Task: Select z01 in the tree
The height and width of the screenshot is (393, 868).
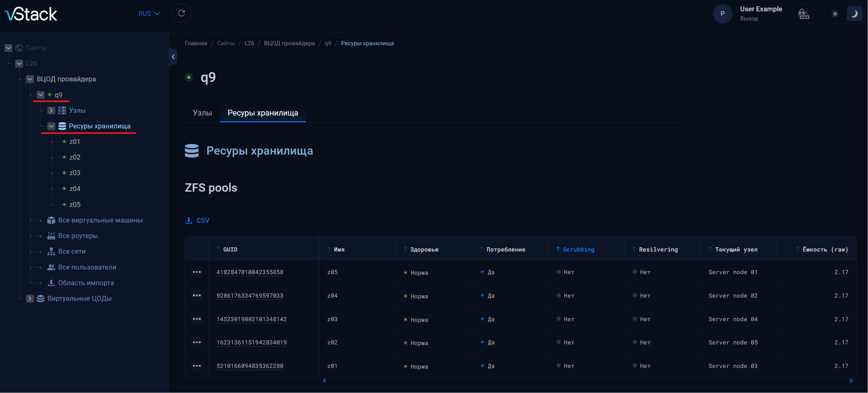Action: click(x=75, y=142)
